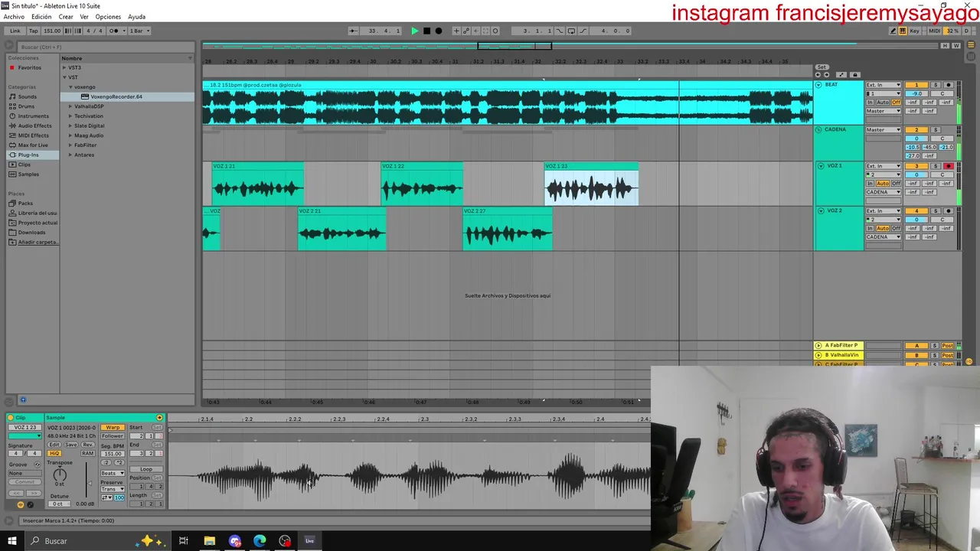Image resolution: width=980 pixels, height=551 pixels.
Task: Select VoxengoRecorder.64 plug-in in browser
Action: (x=116, y=96)
